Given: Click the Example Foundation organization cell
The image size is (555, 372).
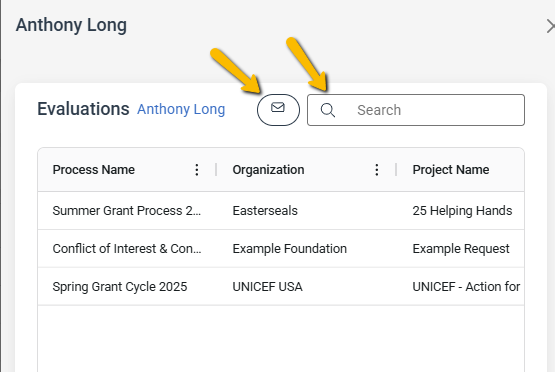Looking at the screenshot, I should (290, 248).
